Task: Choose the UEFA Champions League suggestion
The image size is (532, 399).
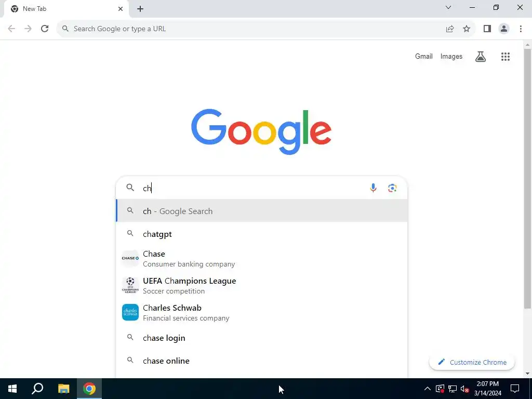Action: 262,285
